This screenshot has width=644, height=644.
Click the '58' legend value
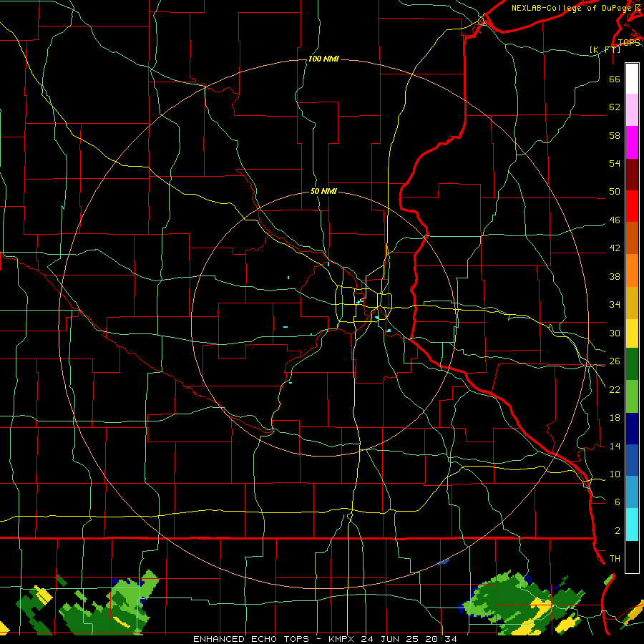[615, 135]
